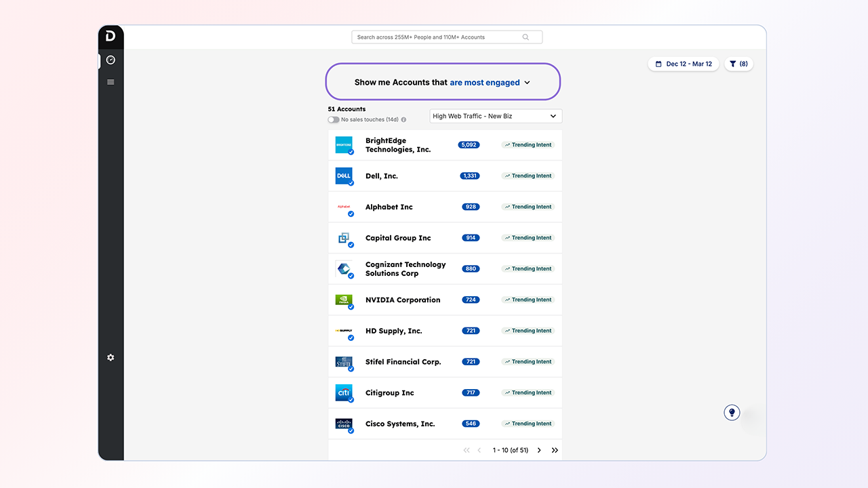Open the hamburger menu in sidebar
The height and width of the screenshot is (488, 868).
click(111, 82)
